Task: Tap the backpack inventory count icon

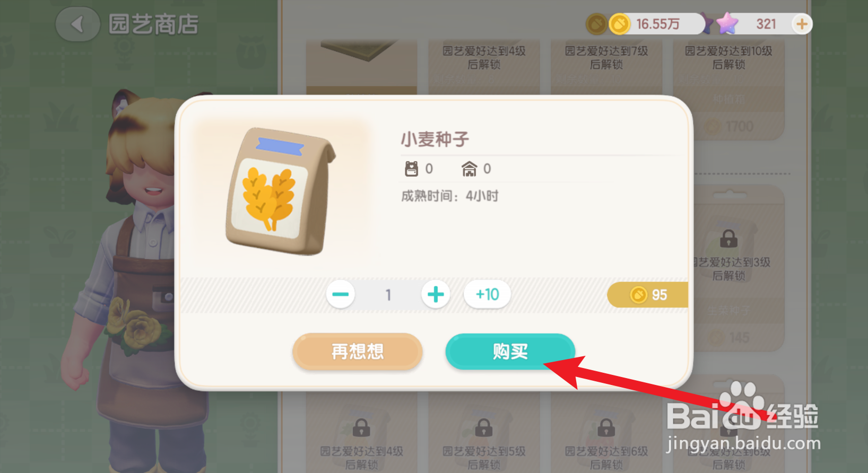Action: (412, 169)
